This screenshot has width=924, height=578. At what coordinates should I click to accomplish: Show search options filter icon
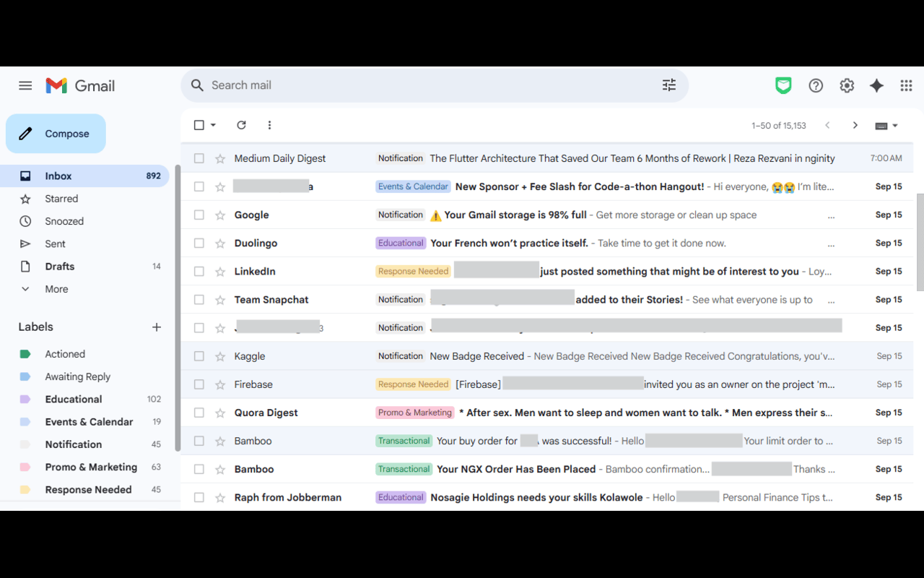click(669, 85)
